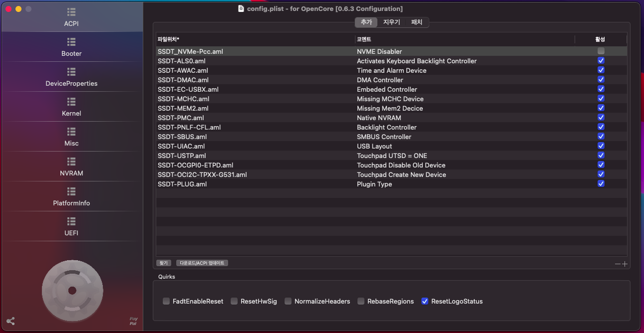Open the Misc section icon
The image size is (644, 333).
(x=71, y=131)
